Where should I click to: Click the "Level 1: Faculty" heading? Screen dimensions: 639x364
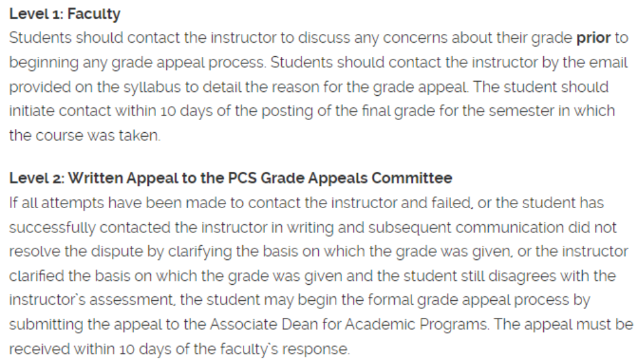(x=65, y=13)
